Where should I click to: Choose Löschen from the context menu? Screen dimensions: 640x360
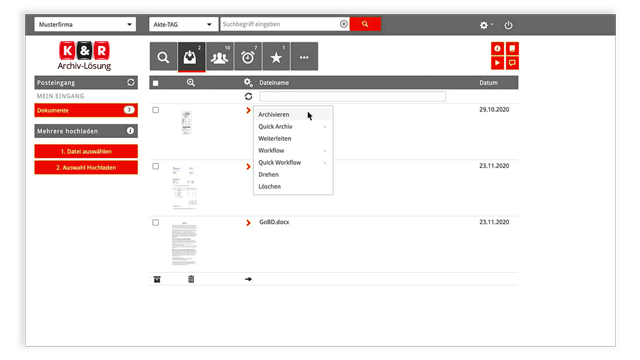tap(293, 187)
